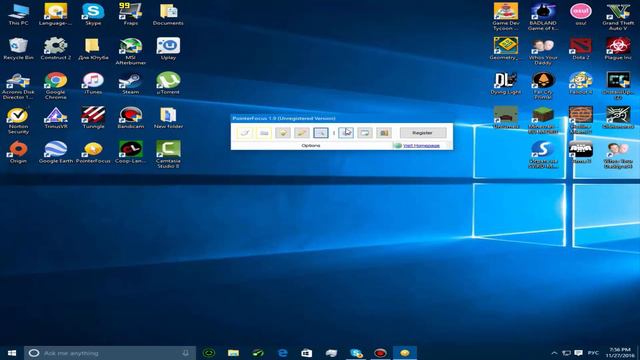Click the Register button in PointerFocus

423,133
